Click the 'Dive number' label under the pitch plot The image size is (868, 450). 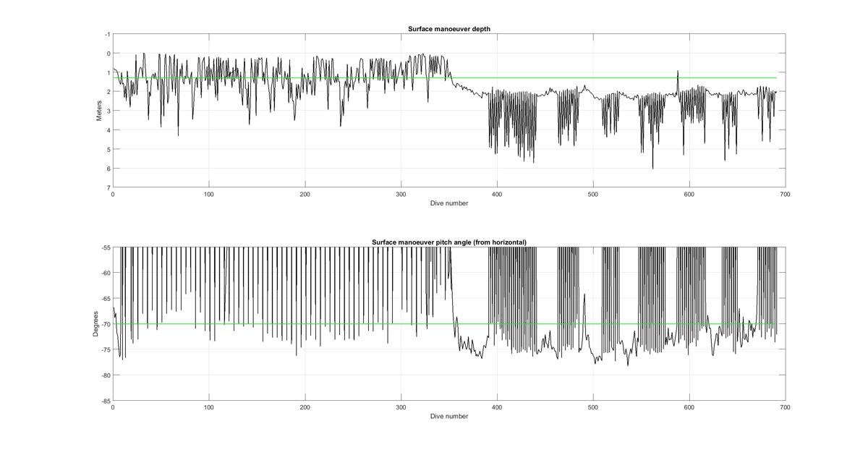[x=449, y=416]
